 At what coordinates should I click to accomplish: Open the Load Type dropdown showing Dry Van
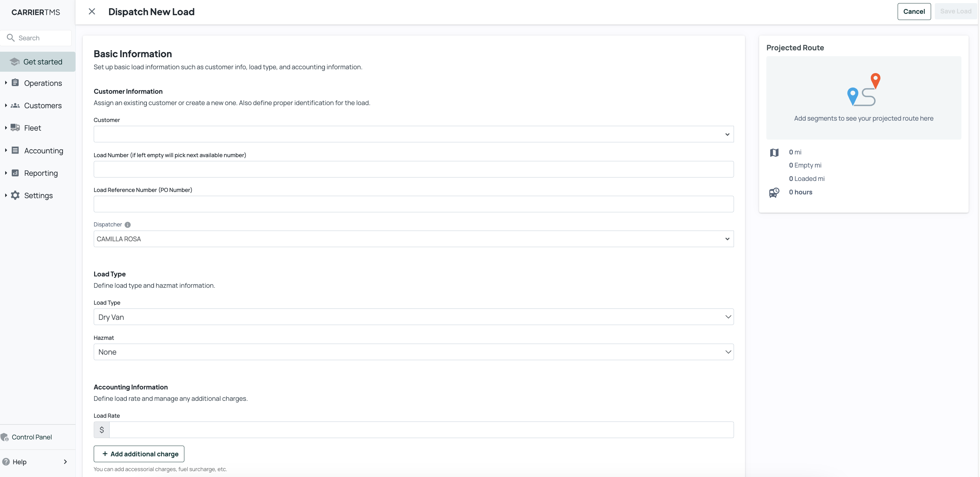(414, 317)
